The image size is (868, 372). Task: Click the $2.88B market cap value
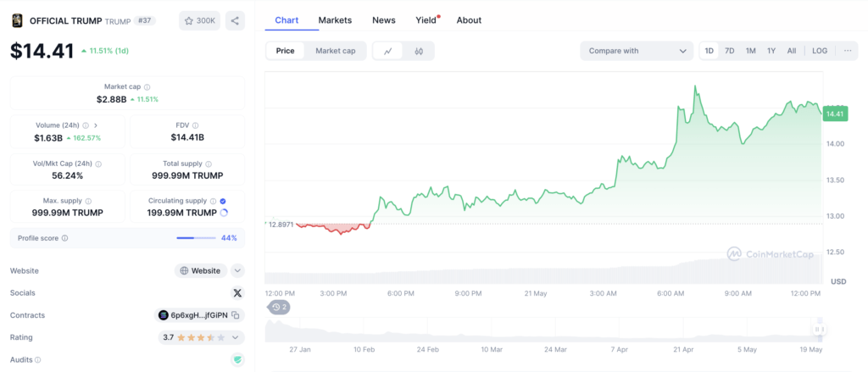[111, 99]
